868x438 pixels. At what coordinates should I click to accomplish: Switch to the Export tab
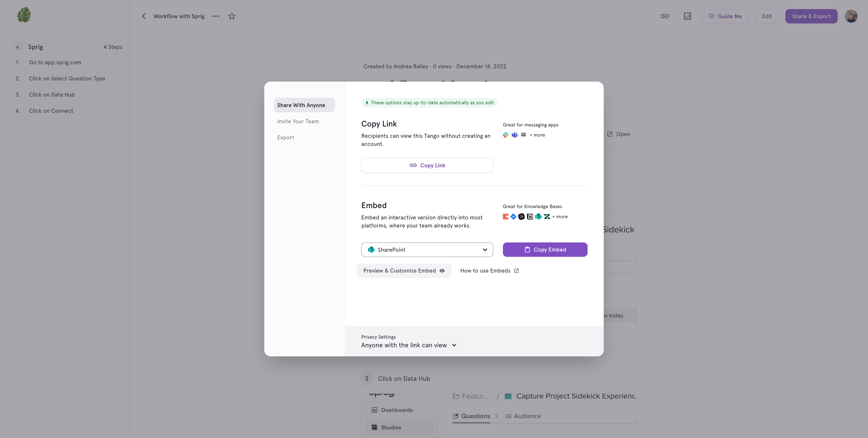(285, 137)
